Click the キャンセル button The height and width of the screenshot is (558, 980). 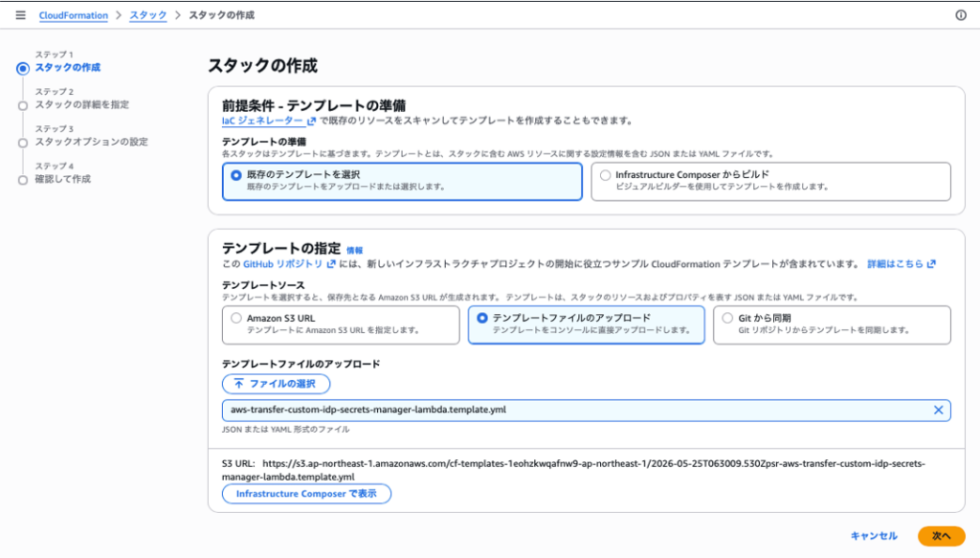pos(874,536)
